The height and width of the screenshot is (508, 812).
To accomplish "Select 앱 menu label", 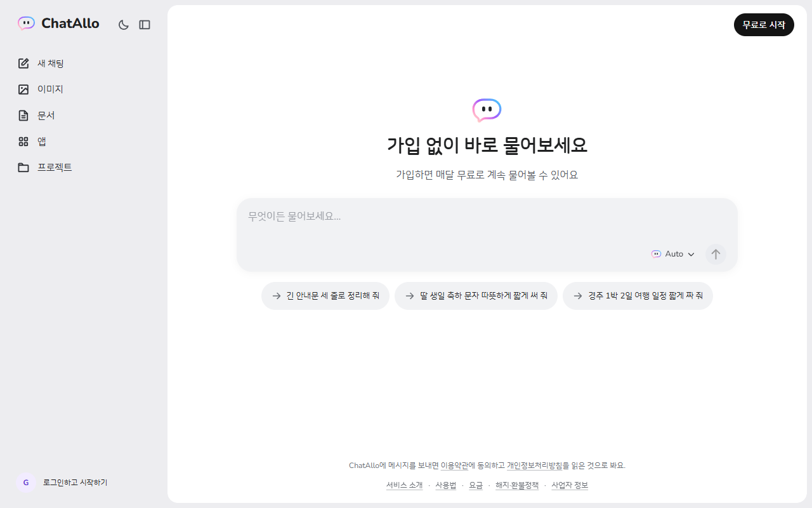I will [x=42, y=142].
